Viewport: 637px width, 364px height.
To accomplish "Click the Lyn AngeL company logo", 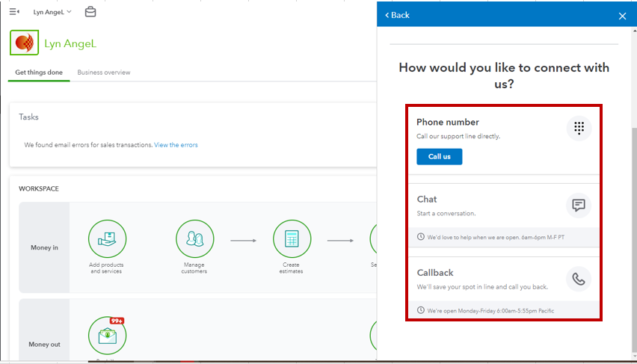I will click(25, 43).
